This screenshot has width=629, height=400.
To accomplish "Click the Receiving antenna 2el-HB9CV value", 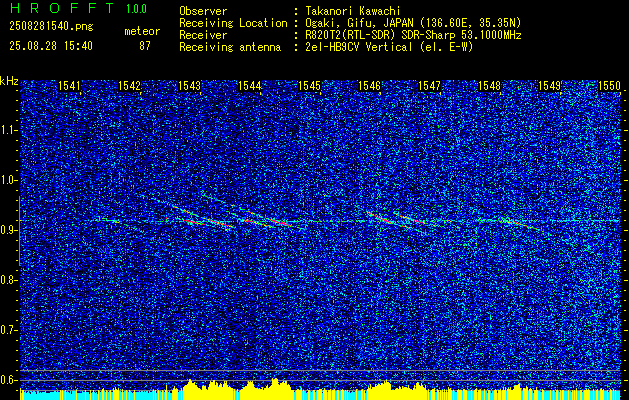I will 389,47.
